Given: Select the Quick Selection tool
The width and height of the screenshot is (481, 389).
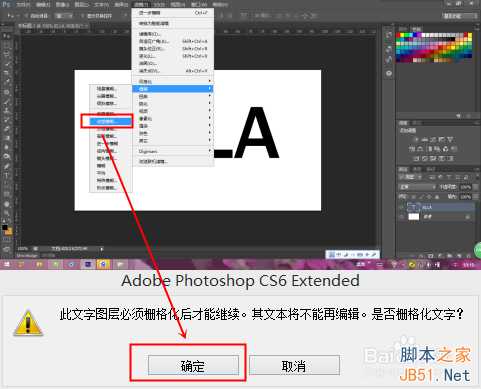Looking at the screenshot, I should (6, 63).
